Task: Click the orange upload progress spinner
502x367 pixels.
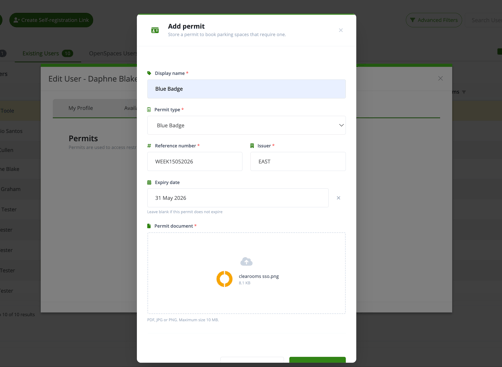Action: pos(224,279)
